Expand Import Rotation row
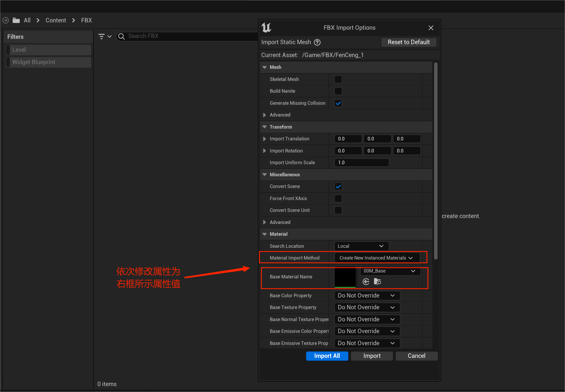Viewport: 565px width, 392px height. pyautogui.click(x=265, y=151)
